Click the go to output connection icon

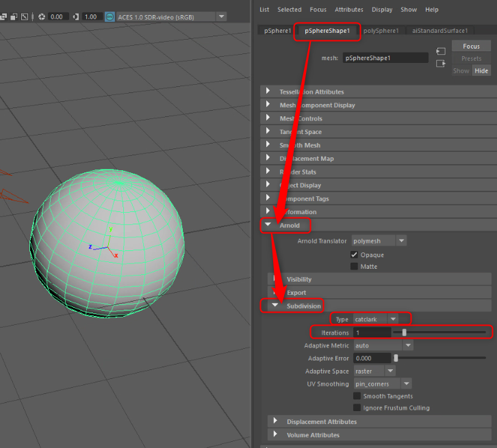coord(441,64)
